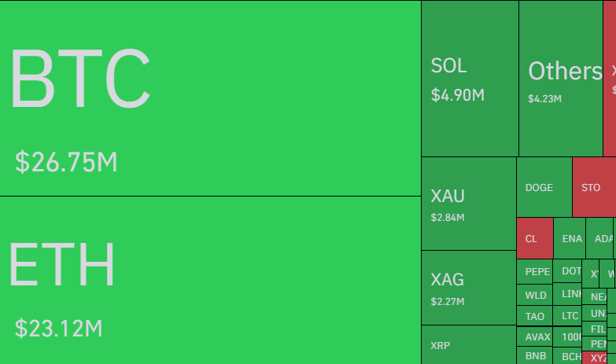Select the DOGE tile
The height and width of the screenshot is (364, 616).
pyautogui.click(x=544, y=187)
